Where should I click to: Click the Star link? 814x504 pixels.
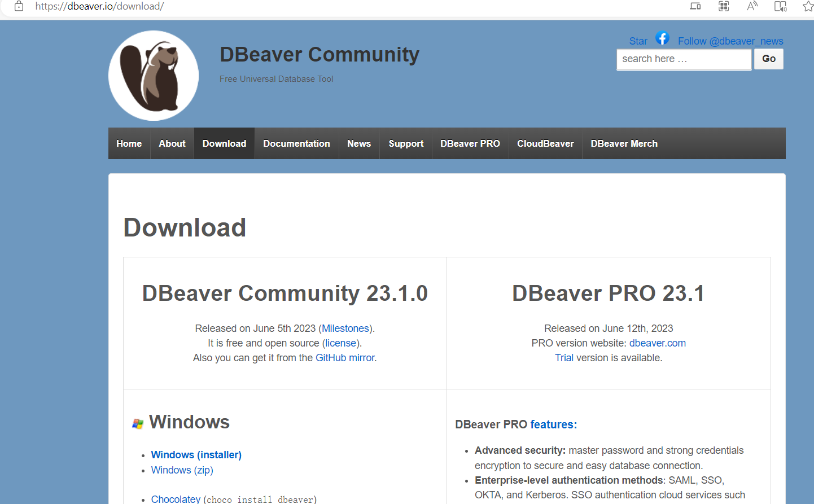pyautogui.click(x=638, y=41)
